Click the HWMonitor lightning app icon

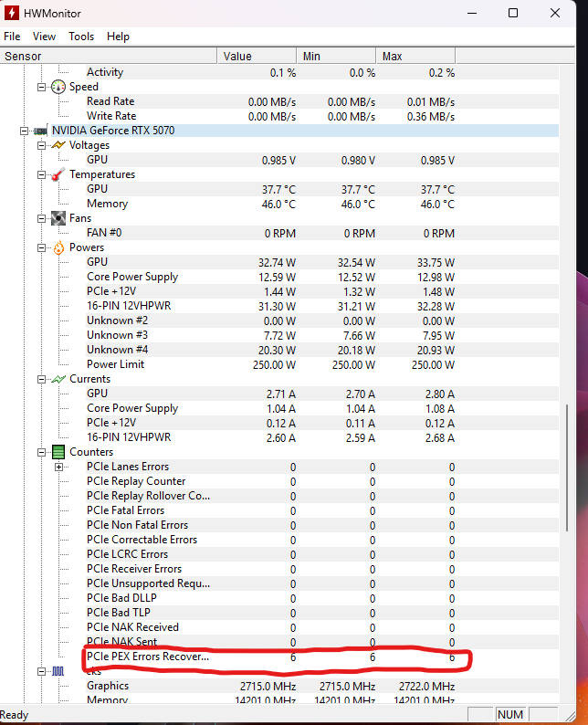(x=12, y=13)
